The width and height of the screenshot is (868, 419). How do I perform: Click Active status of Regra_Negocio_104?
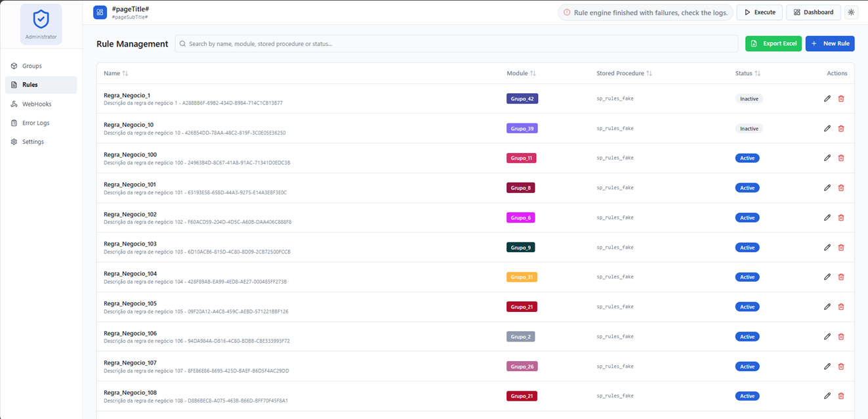(x=747, y=277)
